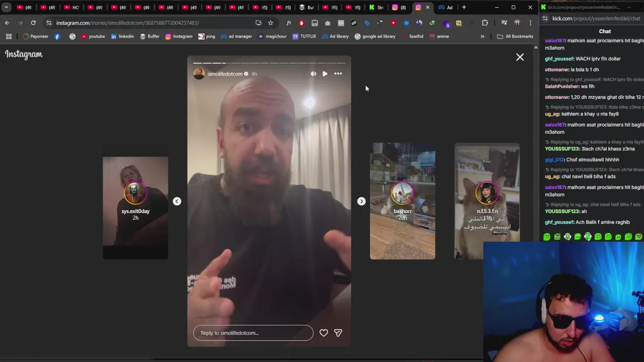Image resolution: width=644 pixels, height=362 pixels.
Task: Go to the next story arrow
Action: (361, 201)
